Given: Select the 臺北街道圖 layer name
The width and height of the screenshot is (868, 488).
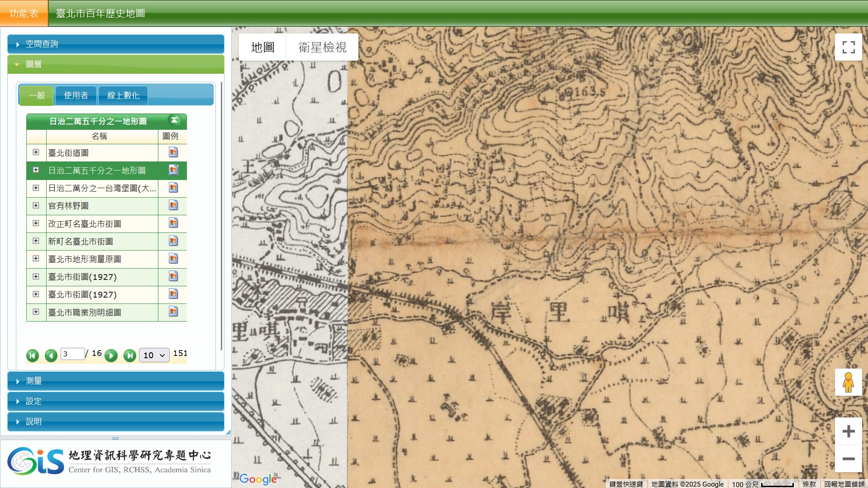Looking at the screenshot, I should 68,153.
